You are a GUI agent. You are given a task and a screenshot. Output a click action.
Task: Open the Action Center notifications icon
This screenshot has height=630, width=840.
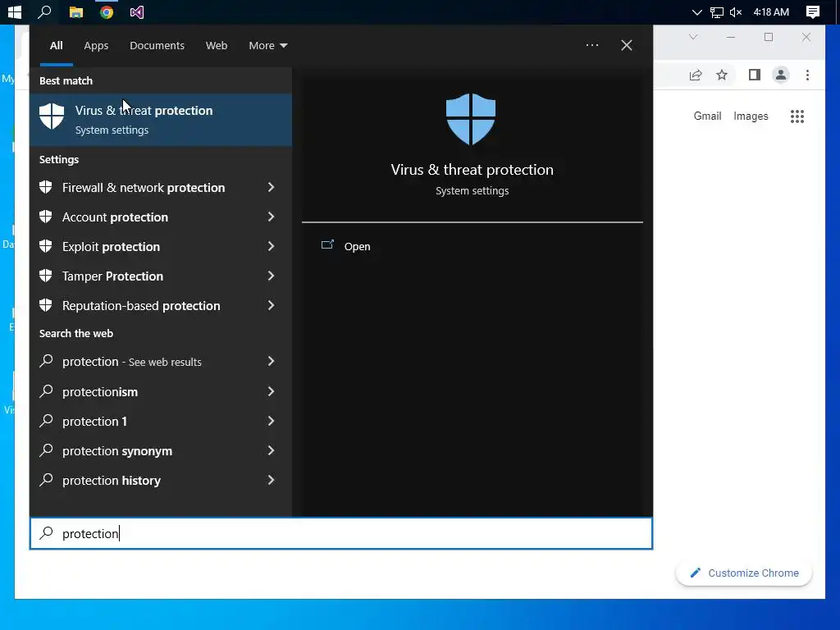point(813,12)
